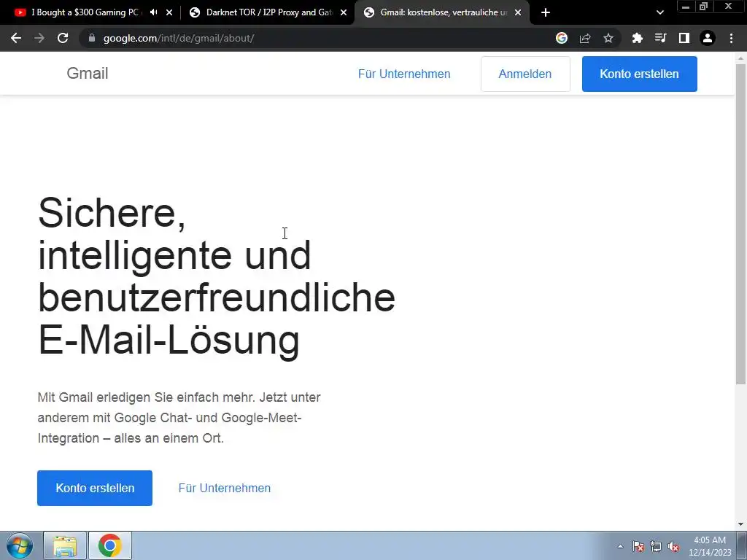747x560 pixels.
Task: Toggle the browser side panel
Action: tap(684, 38)
